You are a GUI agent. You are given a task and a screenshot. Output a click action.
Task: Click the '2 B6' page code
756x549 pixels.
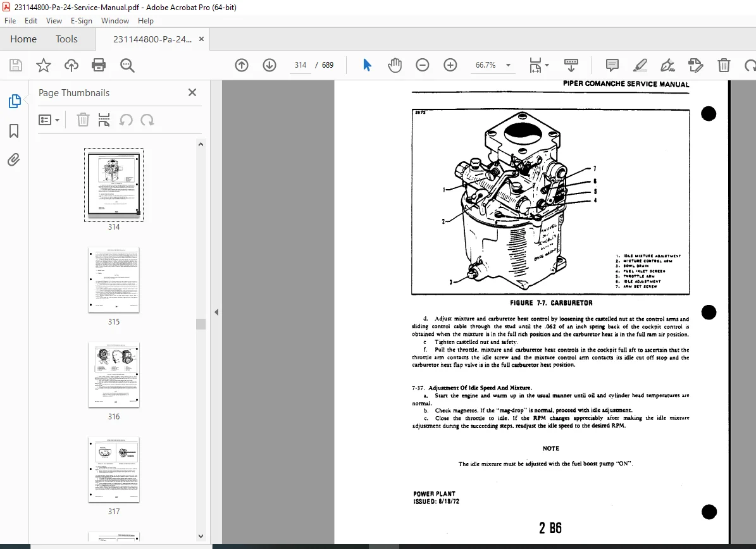pyautogui.click(x=550, y=528)
